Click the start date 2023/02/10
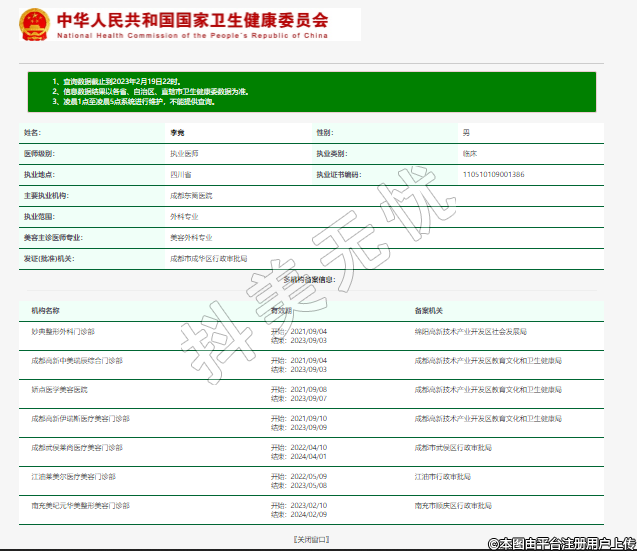This screenshot has height=551, width=637. 309,505
